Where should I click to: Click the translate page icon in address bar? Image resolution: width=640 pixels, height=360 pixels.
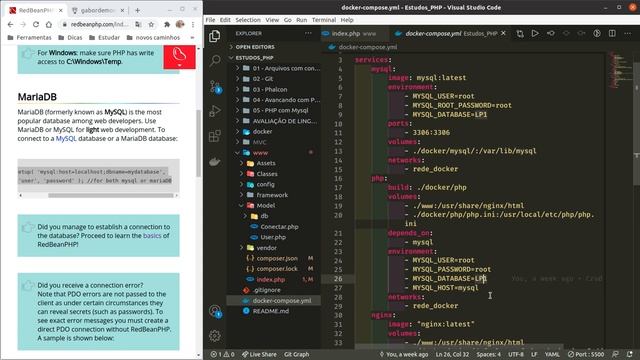pos(138,24)
